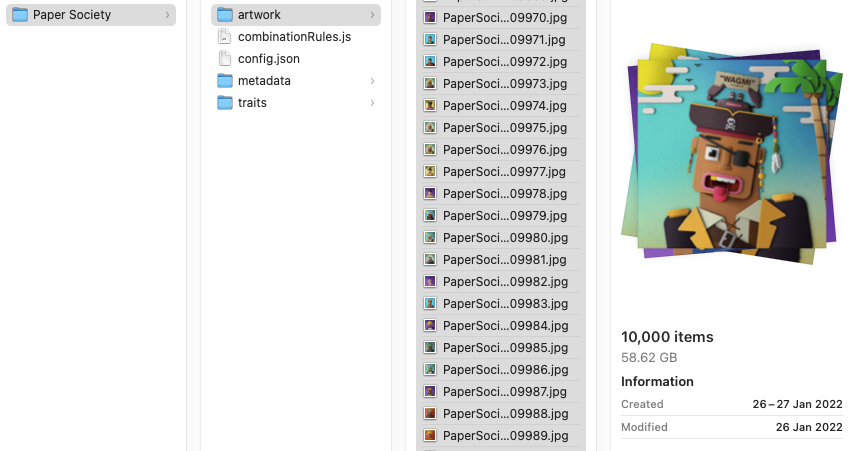
Task: Click the 10,000 items heading
Action: pos(667,337)
